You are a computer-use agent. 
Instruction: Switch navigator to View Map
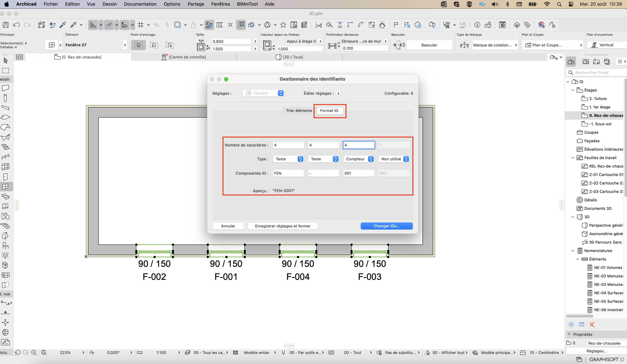tap(586, 62)
